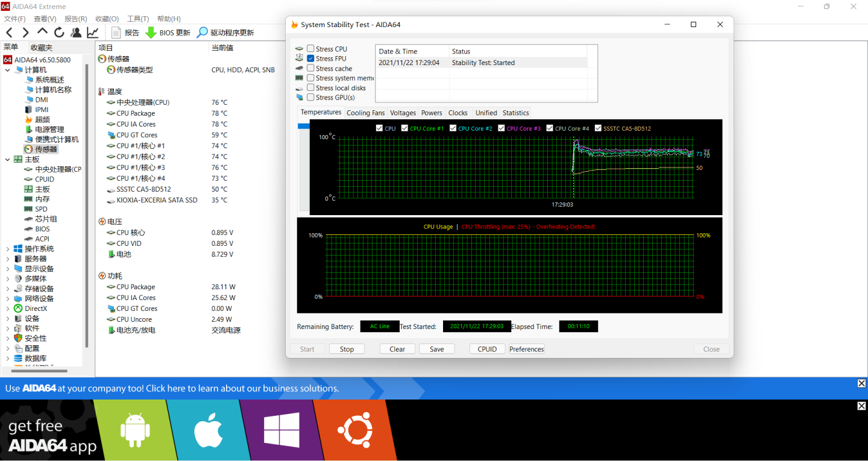
Task: Expand the 存储设备 tree node
Action: tap(8, 289)
